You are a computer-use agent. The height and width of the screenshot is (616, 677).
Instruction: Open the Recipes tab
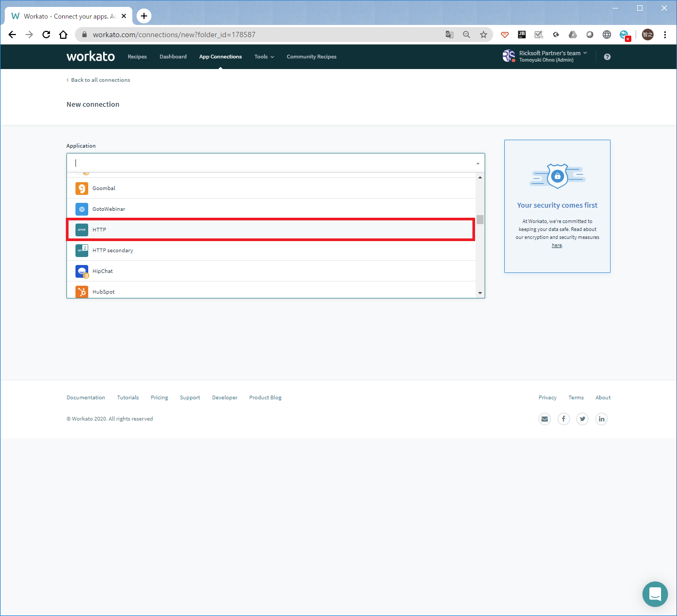point(137,57)
